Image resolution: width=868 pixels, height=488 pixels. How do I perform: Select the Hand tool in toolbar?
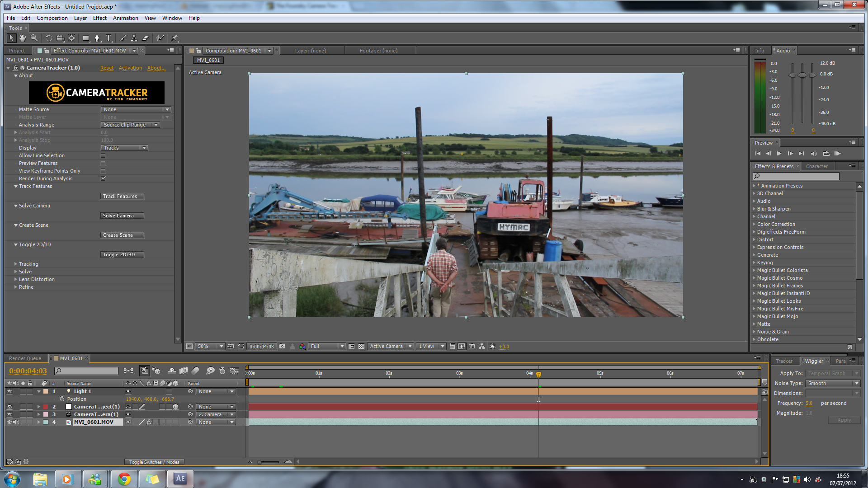21,38
